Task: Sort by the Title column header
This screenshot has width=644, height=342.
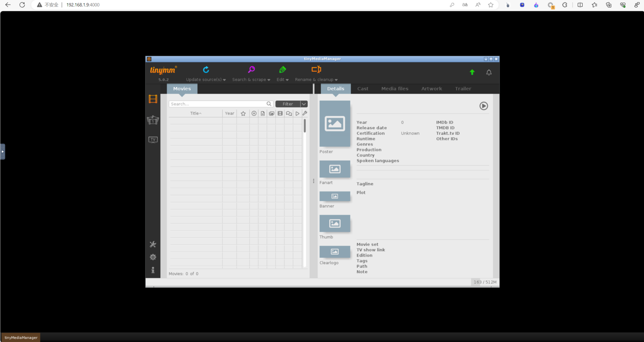Action: pyautogui.click(x=196, y=113)
